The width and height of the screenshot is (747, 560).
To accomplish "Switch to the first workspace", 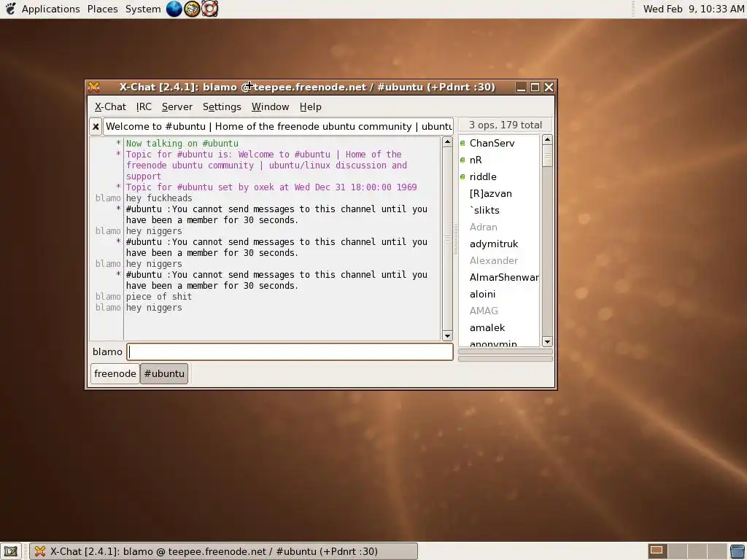I will tap(657, 551).
